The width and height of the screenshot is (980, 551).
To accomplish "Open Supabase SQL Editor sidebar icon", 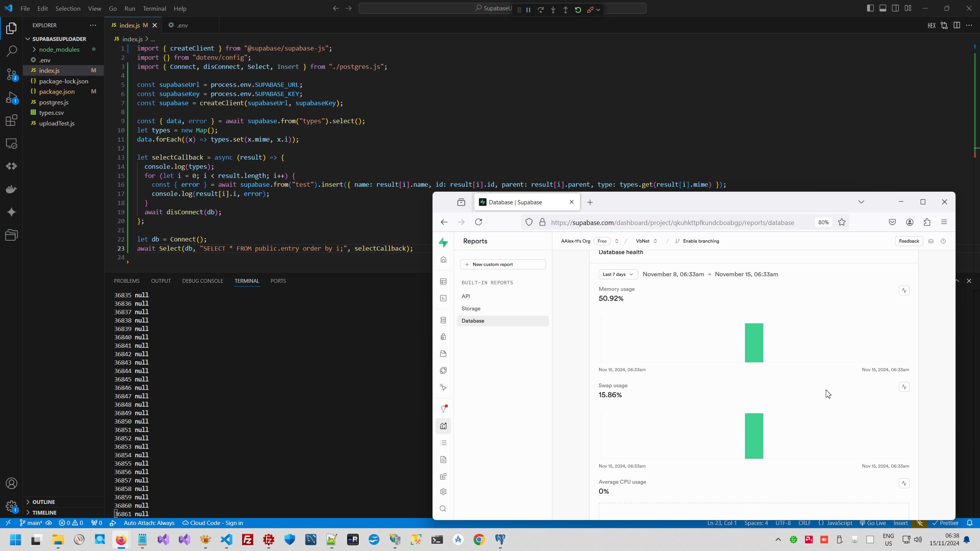I will click(443, 298).
